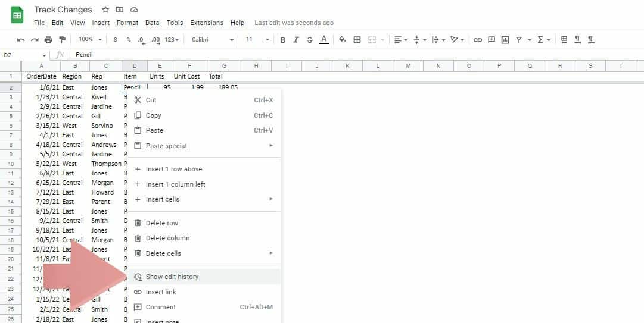
Task: Toggle Bold formatting
Action: [x=282, y=40]
